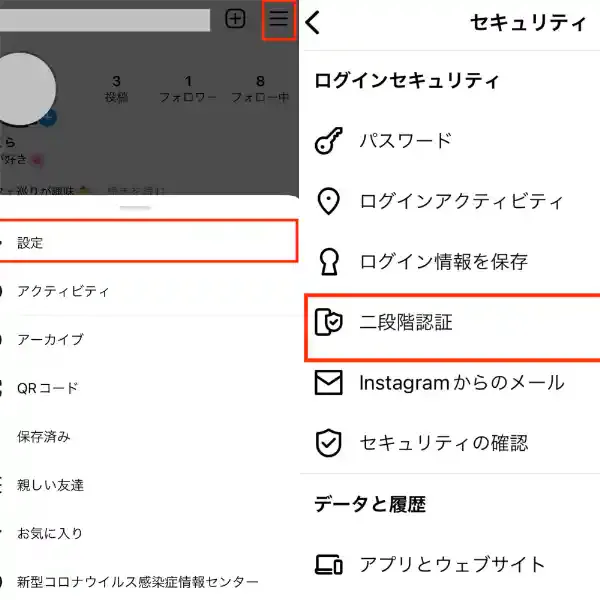Click the keyhole icon for ログイン情報を保存
The image size is (600, 600).
click(x=329, y=262)
